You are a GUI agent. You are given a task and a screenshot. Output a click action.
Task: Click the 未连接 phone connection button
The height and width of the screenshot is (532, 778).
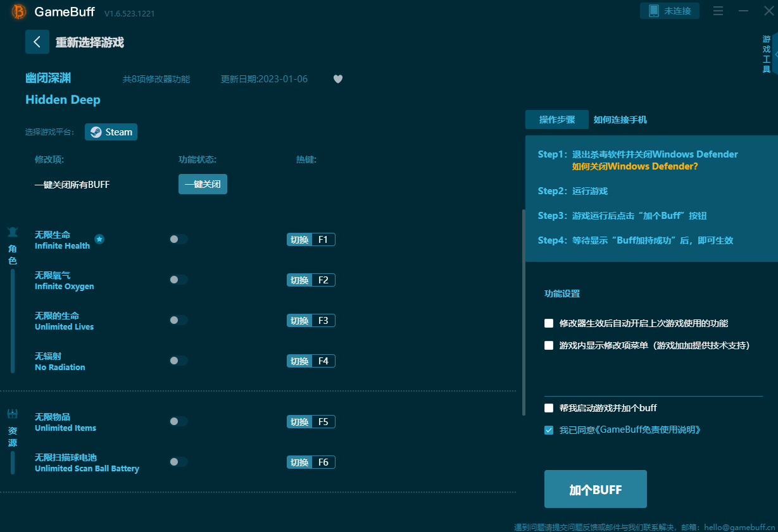pyautogui.click(x=670, y=11)
